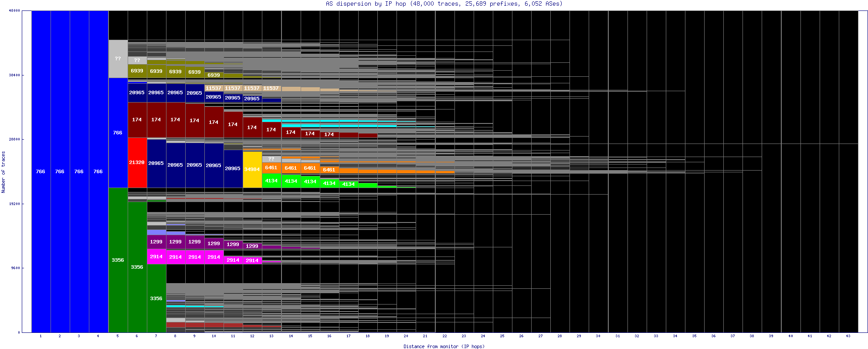Select the green 3356 block at hop 7
Screen dimensions: 868x349
pyautogui.click(x=156, y=298)
